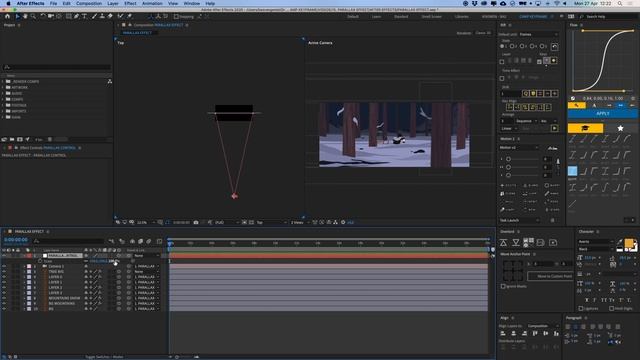Screen dimensions: 640x360
Task: Open the Default units Frames dropdown
Action: click(538, 34)
